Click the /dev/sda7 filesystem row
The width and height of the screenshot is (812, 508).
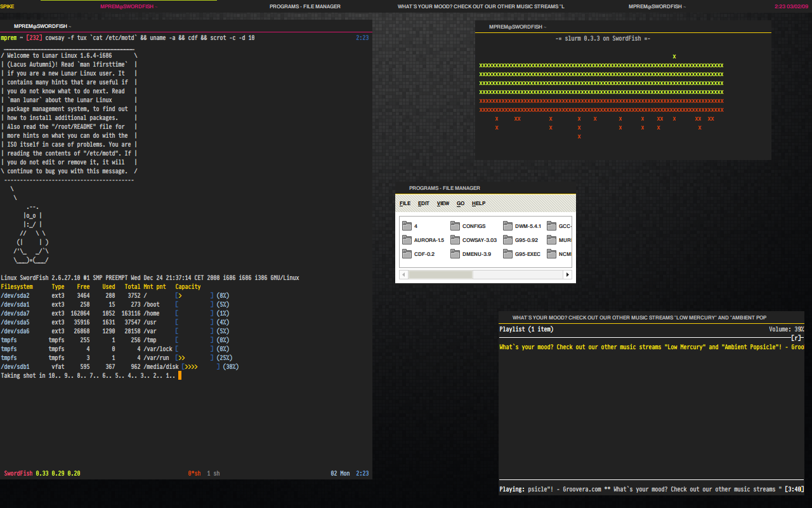pyautogui.click(x=115, y=313)
